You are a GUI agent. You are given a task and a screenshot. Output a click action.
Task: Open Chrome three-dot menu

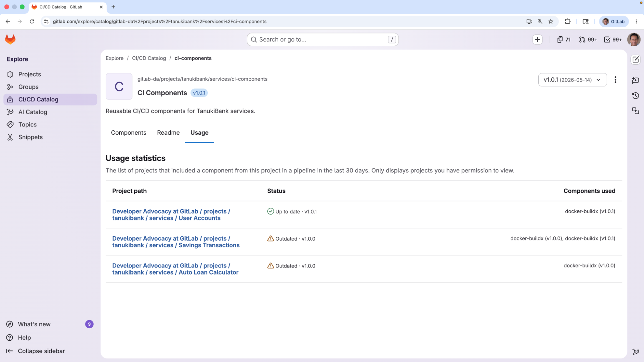(x=636, y=22)
